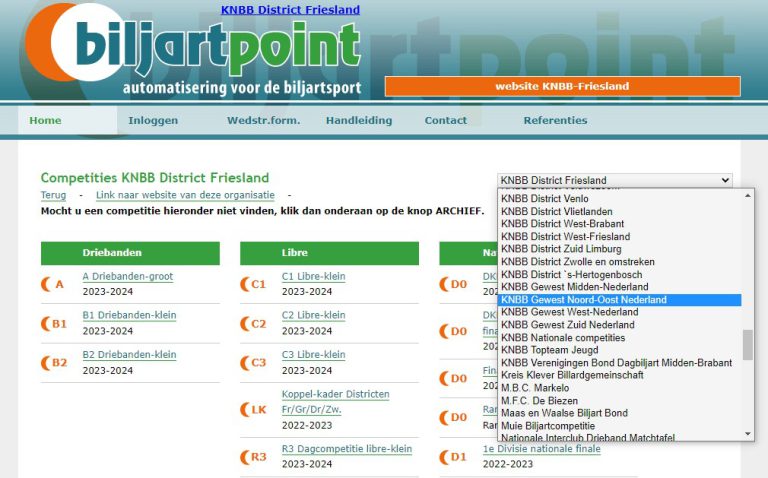Click the Terug link
Screen dimensions: 768x478
point(53,195)
